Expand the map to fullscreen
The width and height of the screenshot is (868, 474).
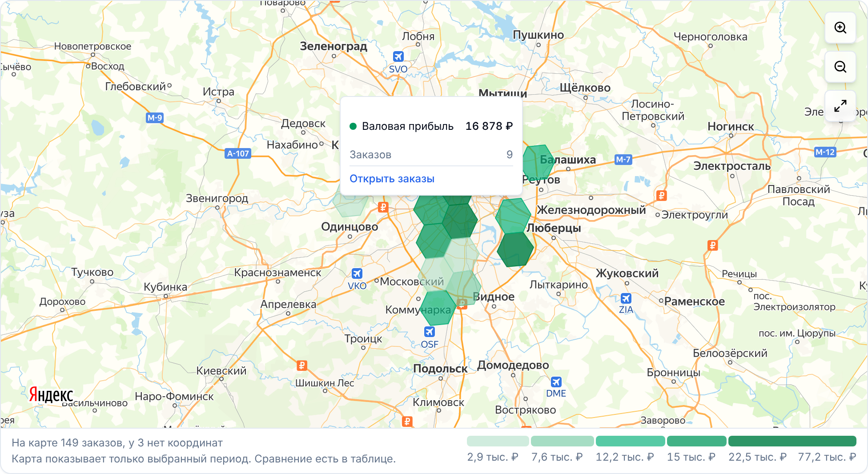pos(840,106)
